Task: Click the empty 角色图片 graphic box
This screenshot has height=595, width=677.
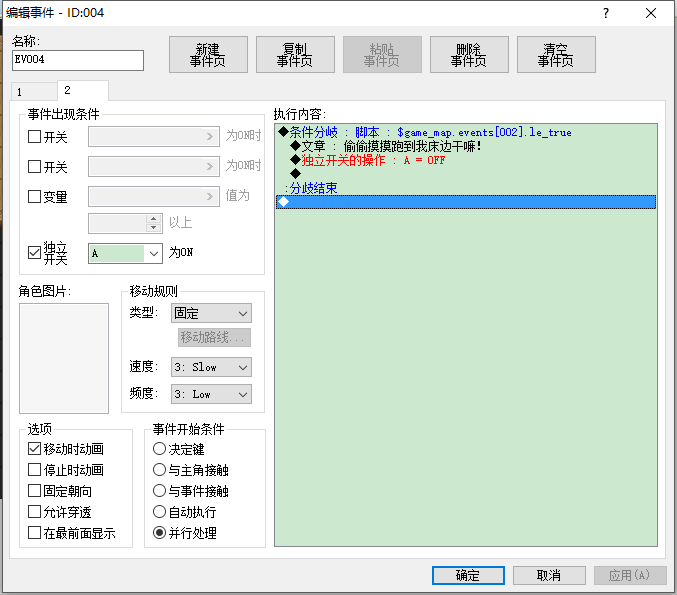Action: [64, 358]
